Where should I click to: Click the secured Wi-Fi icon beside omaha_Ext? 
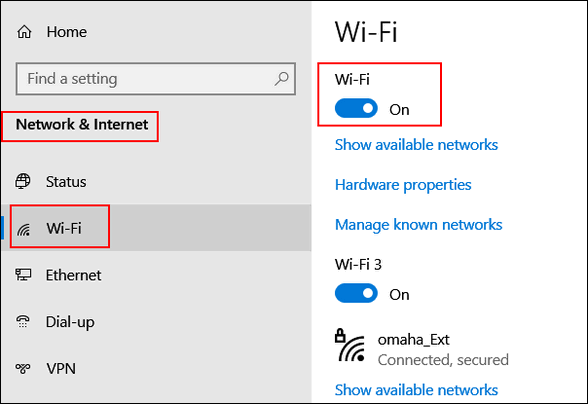[x=350, y=345]
